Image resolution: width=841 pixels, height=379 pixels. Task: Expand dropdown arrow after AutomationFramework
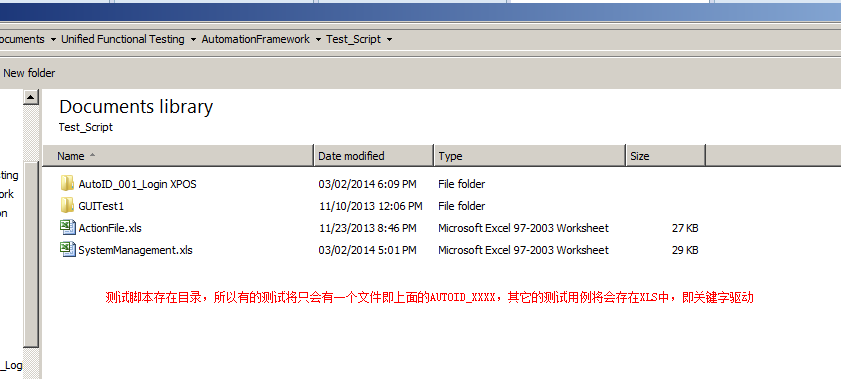point(318,40)
